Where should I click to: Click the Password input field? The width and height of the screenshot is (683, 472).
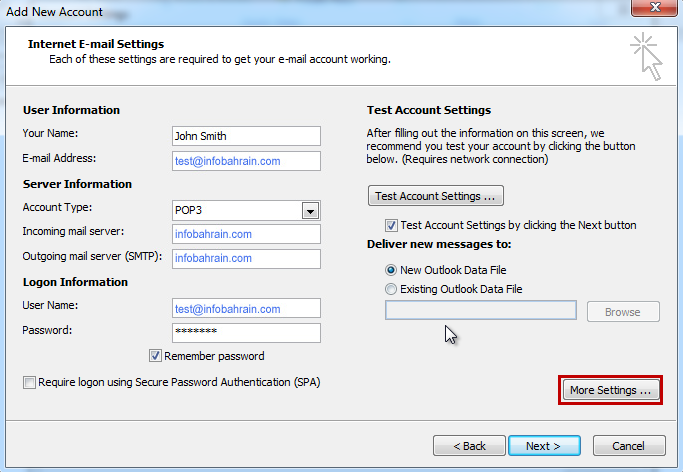(246, 333)
